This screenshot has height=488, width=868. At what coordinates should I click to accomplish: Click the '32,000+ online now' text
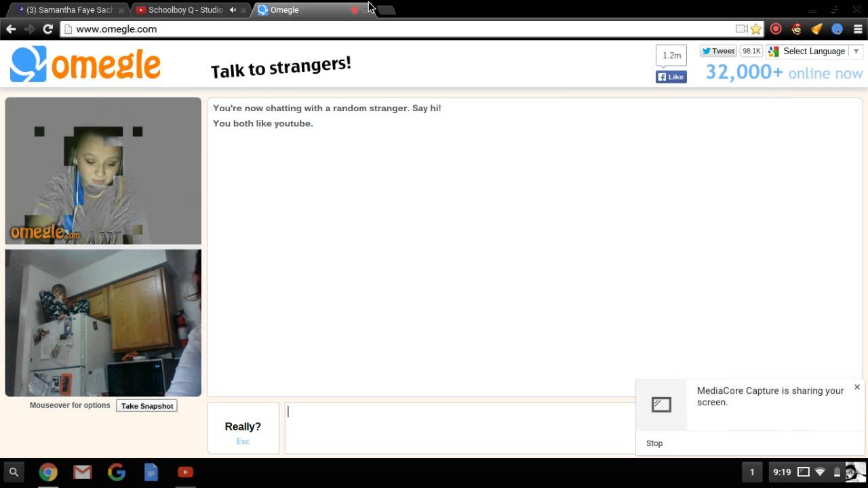point(784,73)
